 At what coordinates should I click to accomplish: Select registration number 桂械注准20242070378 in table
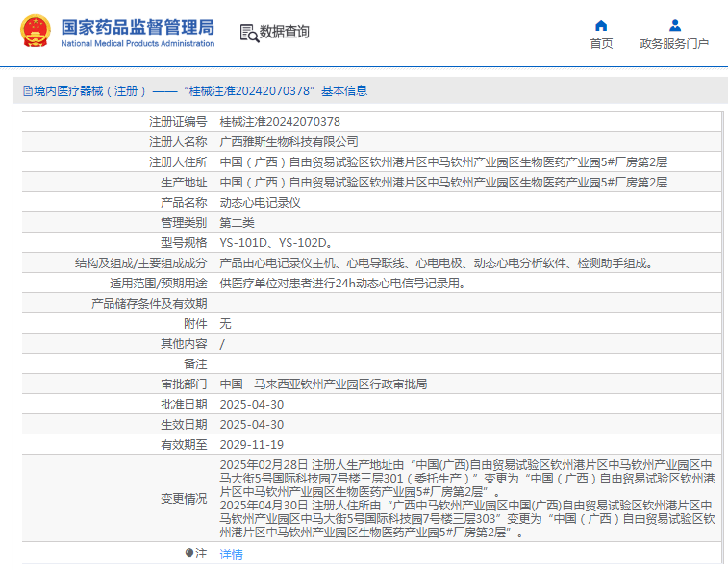(x=280, y=122)
